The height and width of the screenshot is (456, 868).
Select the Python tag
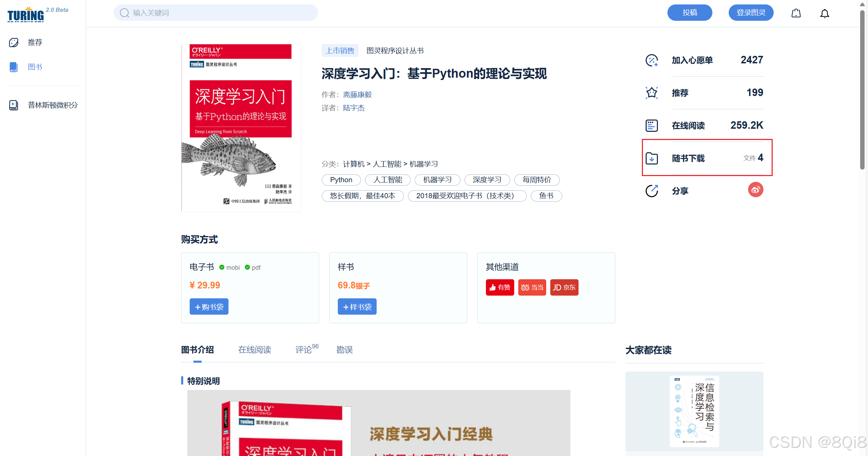tap(341, 180)
